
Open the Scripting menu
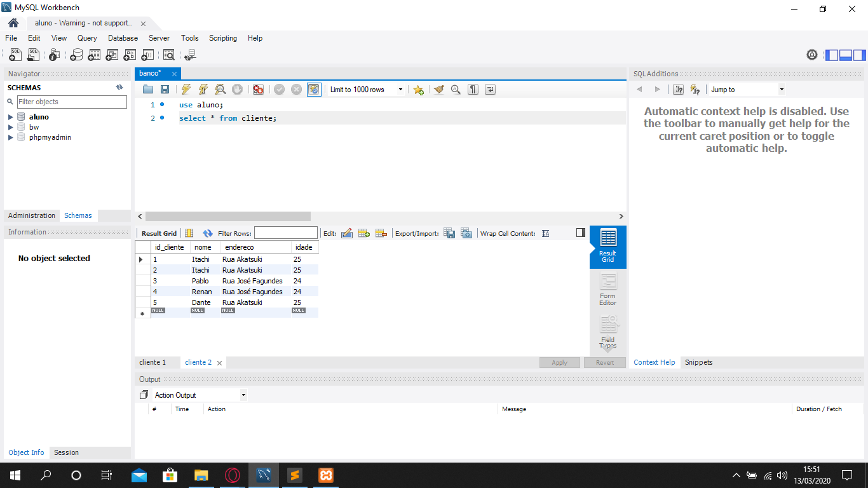223,38
